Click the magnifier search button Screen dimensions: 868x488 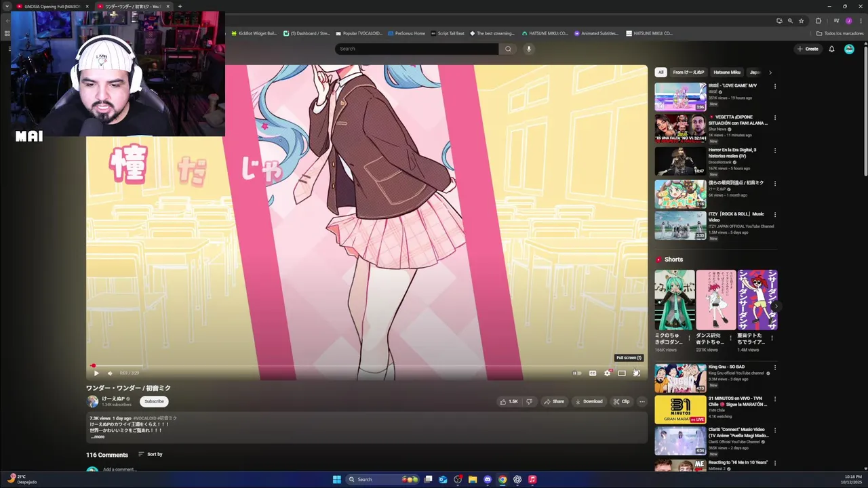(x=508, y=49)
